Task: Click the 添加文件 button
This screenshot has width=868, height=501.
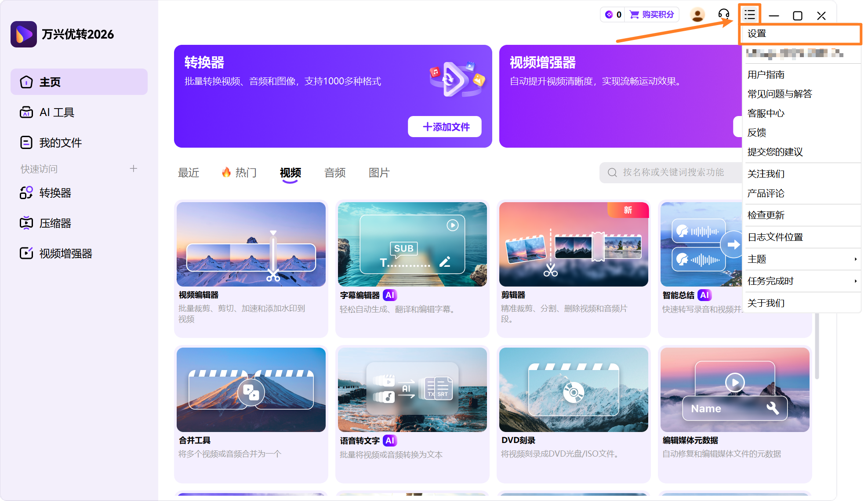Action: point(444,127)
